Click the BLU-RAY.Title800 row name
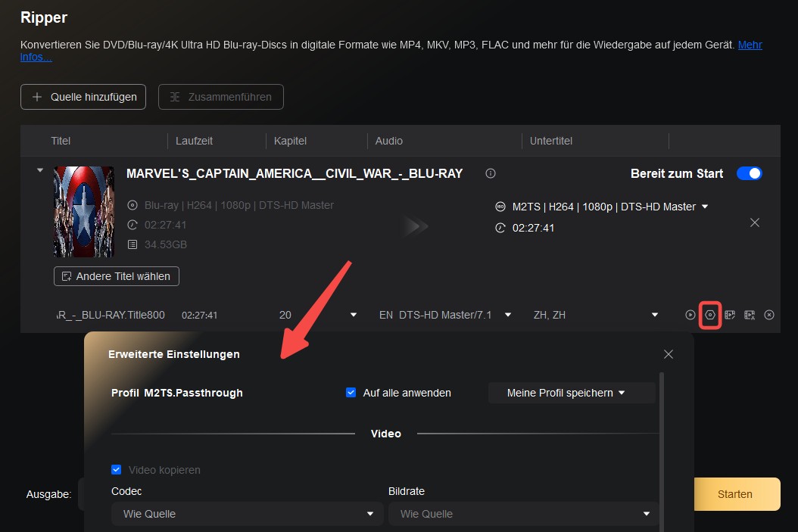798x532 pixels. pyautogui.click(x=111, y=315)
